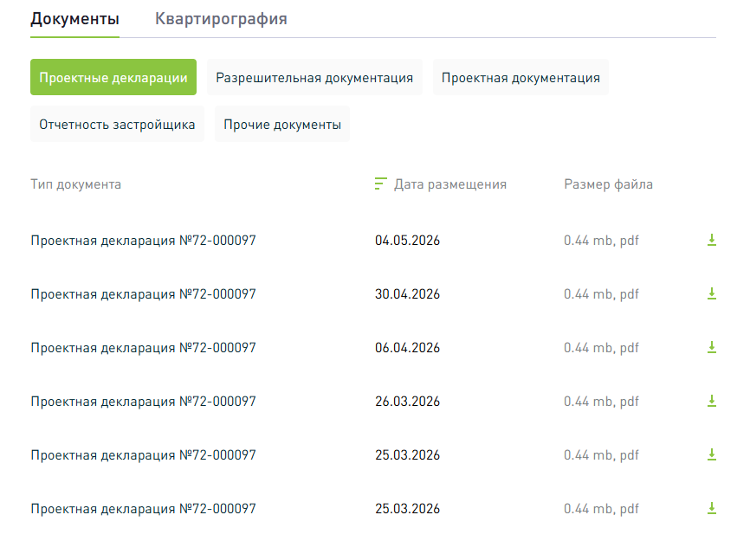Click the date 26.03.2026
This screenshot has height=560, width=750.
pos(407,401)
